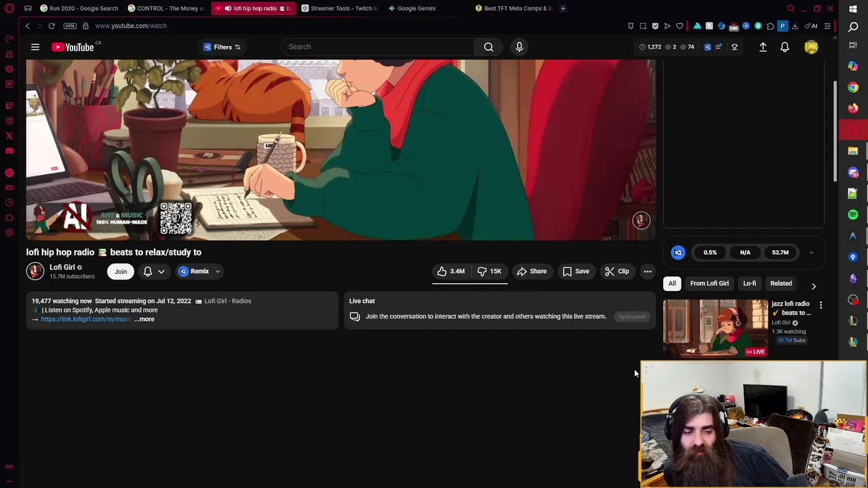Viewport: 868px width, 488px height.
Task: Open more actions three-dot menu under video
Action: click(x=648, y=271)
